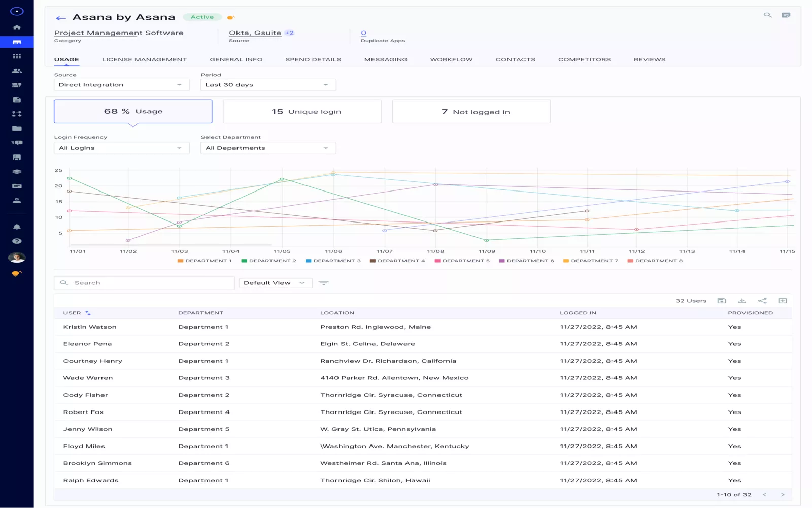Click the share icon above table
This screenshot has width=812, height=508.
click(762, 301)
